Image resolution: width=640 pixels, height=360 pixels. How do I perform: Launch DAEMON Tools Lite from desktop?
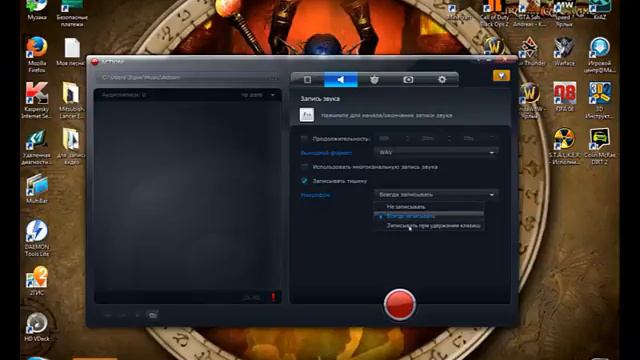37,238
